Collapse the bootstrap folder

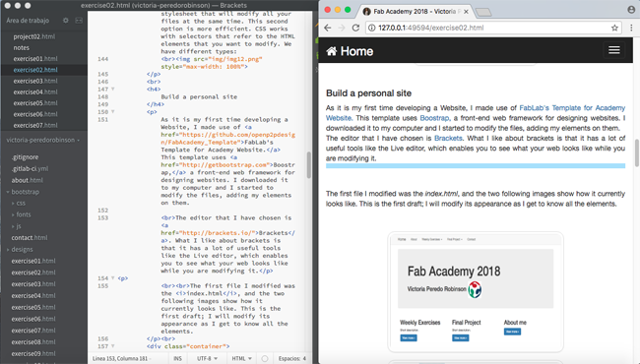[8, 192]
